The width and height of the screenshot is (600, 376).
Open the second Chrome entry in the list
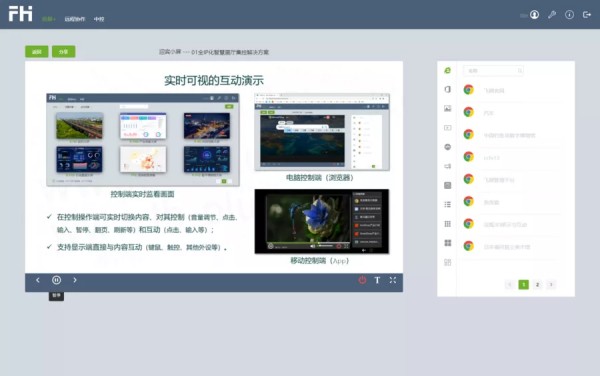point(512,112)
